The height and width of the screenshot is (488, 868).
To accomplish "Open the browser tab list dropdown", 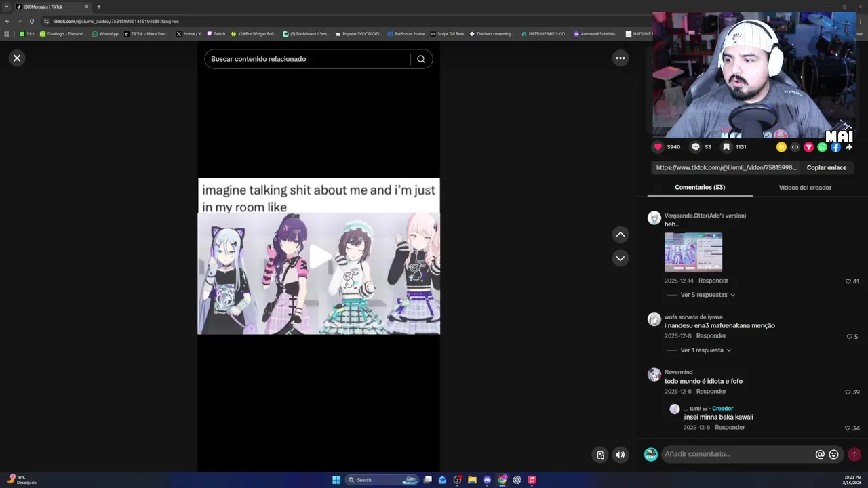I will [7, 7].
